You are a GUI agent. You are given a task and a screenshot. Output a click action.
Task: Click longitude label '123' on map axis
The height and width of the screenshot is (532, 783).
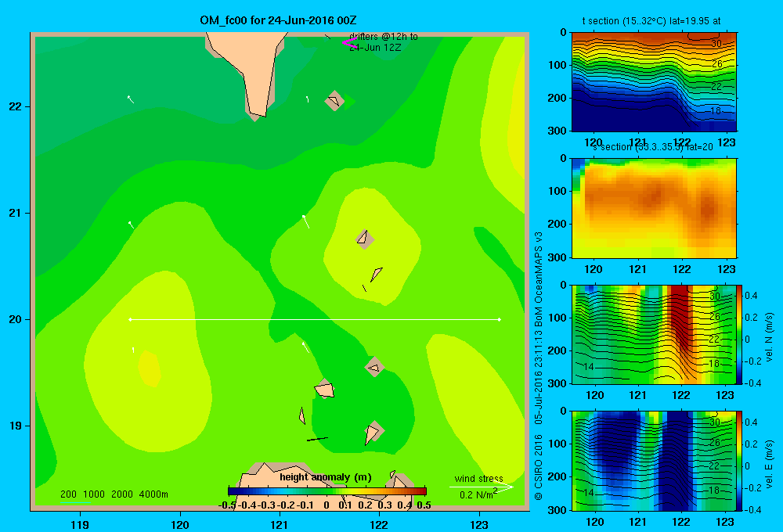(479, 524)
